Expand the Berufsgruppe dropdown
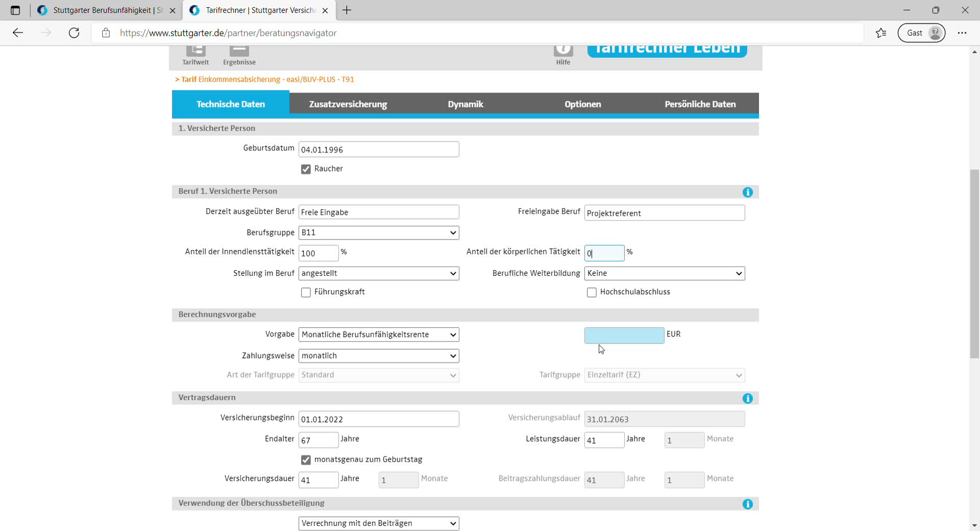This screenshot has width=980, height=531. [378, 233]
